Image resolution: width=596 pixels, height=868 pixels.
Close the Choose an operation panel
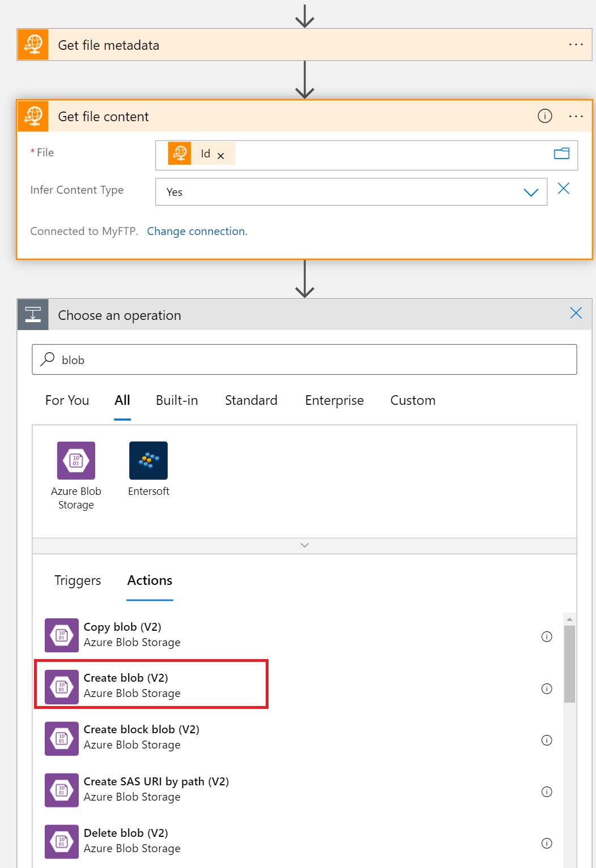coord(576,313)
